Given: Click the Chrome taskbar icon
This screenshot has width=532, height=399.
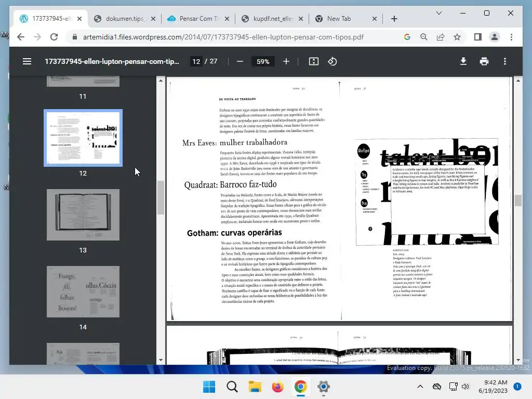Looking at the screenshot, I should tap(301, 387).
